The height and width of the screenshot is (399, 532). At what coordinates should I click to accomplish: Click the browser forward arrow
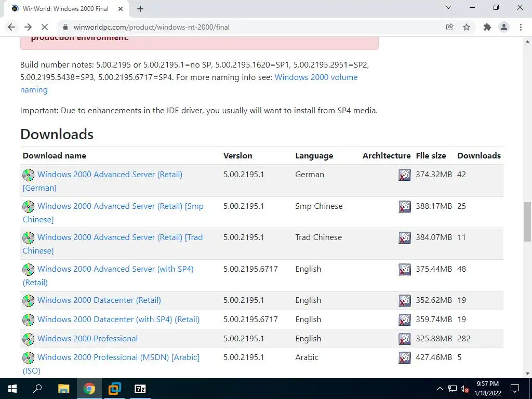click(x=28, y=27)
